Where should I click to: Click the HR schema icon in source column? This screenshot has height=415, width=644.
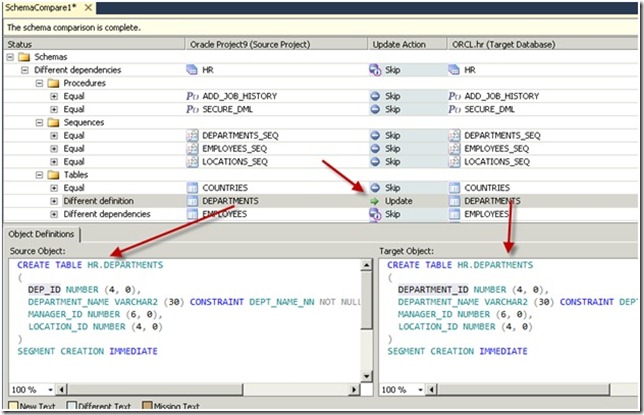pyautogui.click(x=193, y=70)
